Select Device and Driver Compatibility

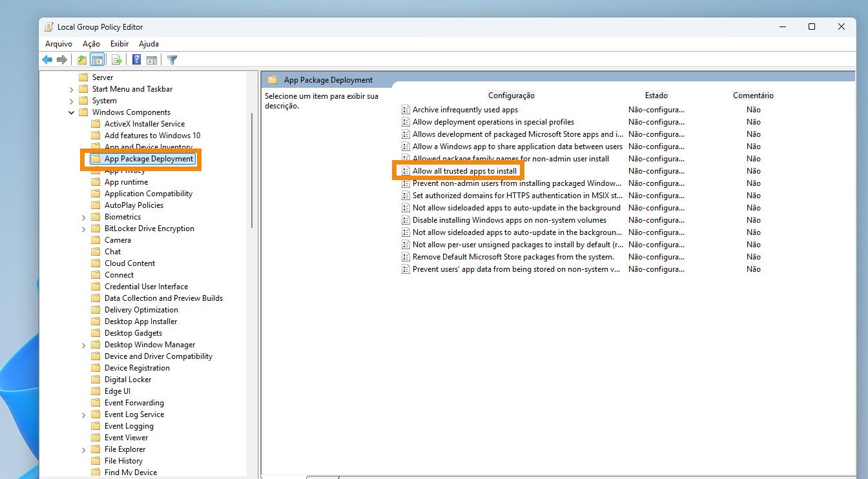(159, 356)
